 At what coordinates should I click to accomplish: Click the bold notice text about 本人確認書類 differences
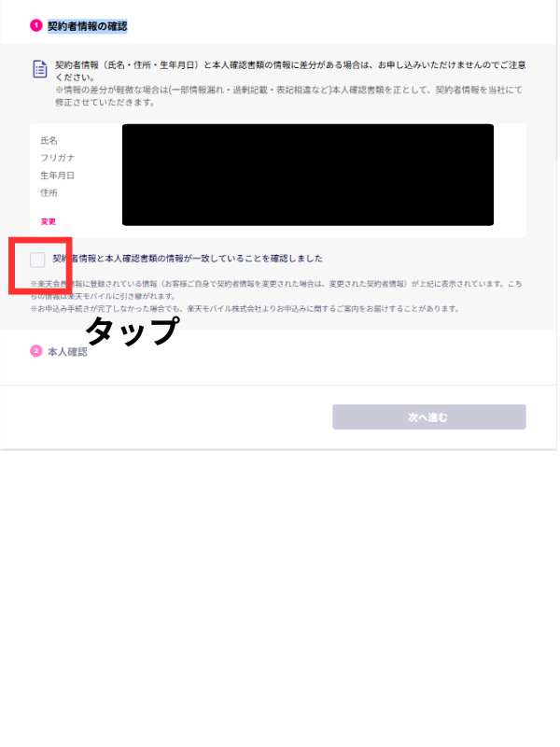(x=290, y=71)
